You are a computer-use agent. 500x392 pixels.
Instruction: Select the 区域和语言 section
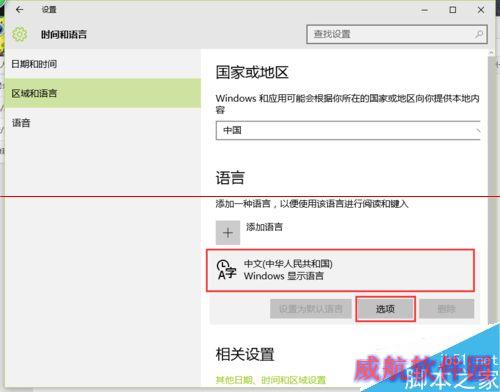[103, 93]
